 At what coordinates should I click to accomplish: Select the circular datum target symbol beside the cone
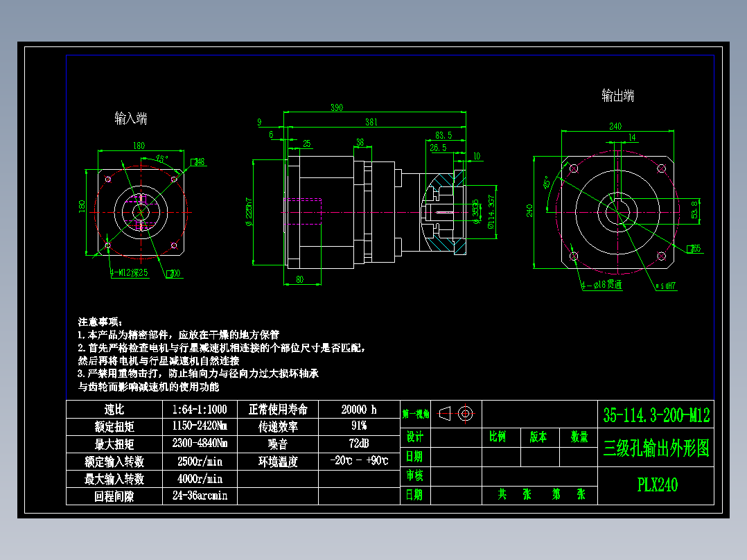point(465,413)
